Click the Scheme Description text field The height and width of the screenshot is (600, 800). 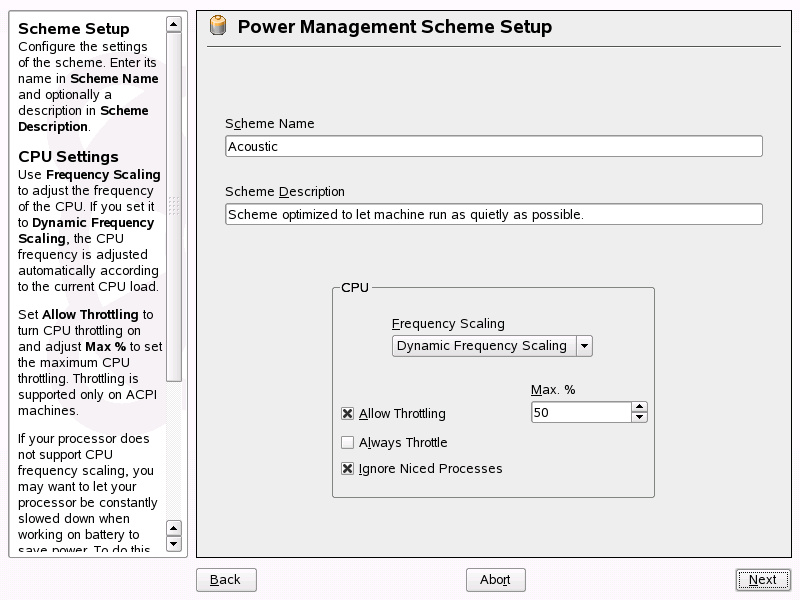(494, 214)
